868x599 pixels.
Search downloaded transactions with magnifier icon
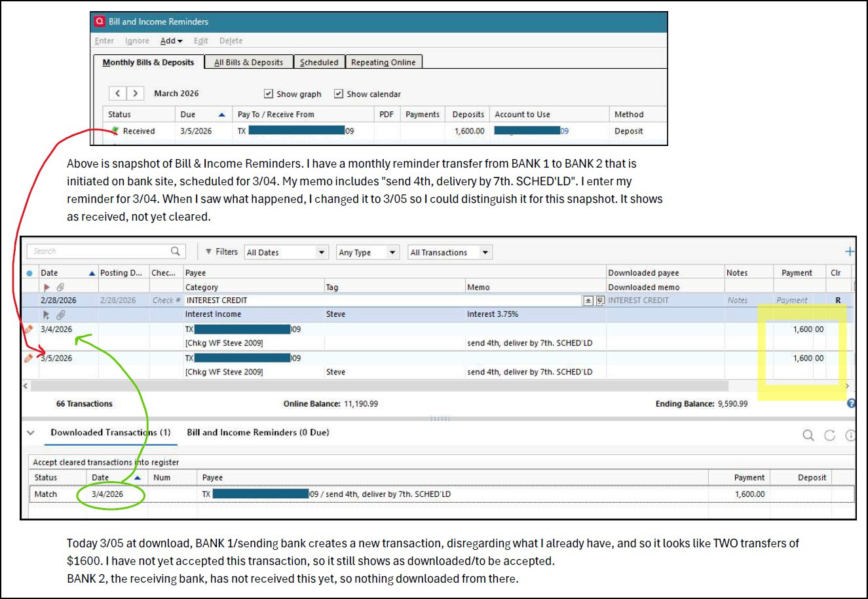click(x=808, y=435)
